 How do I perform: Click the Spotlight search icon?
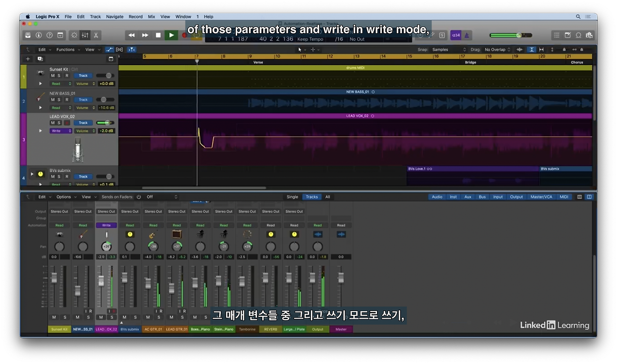578,16
